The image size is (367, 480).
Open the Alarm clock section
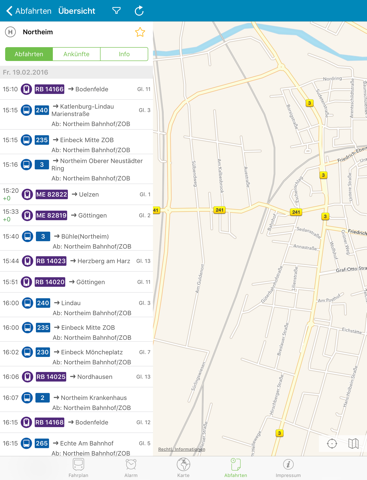[131, 468]
